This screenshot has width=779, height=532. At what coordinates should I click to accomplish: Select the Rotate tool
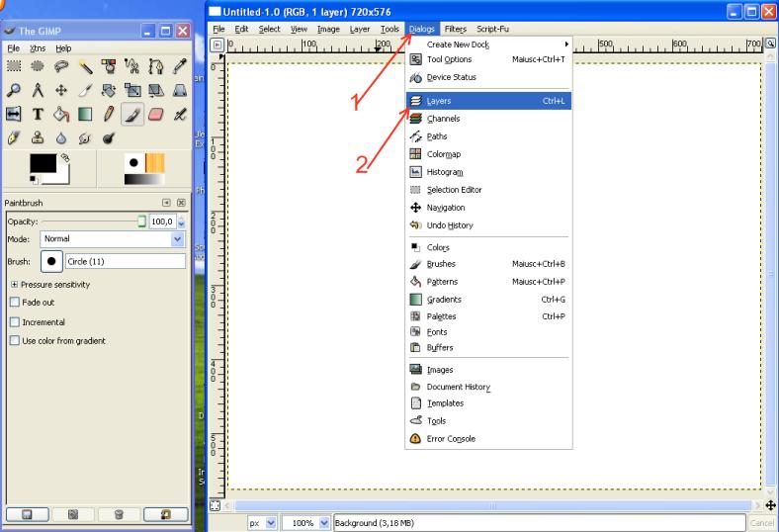point(109,90)
